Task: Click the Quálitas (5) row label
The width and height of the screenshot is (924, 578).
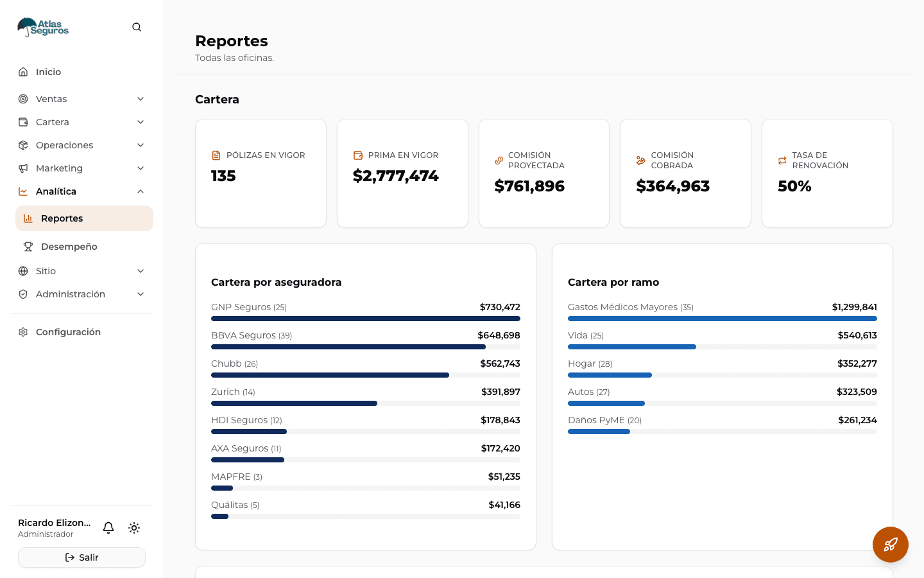Action: click(235, 505)
